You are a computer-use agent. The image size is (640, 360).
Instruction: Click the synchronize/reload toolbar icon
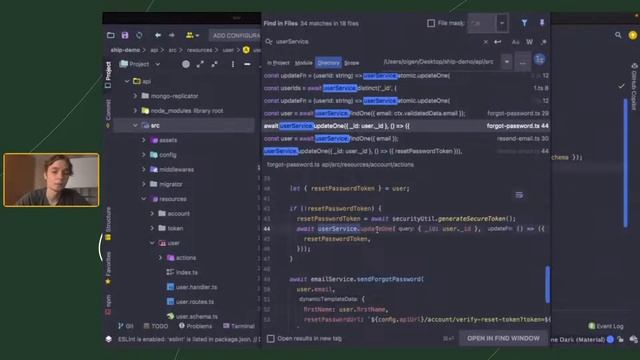click(139, 36)
